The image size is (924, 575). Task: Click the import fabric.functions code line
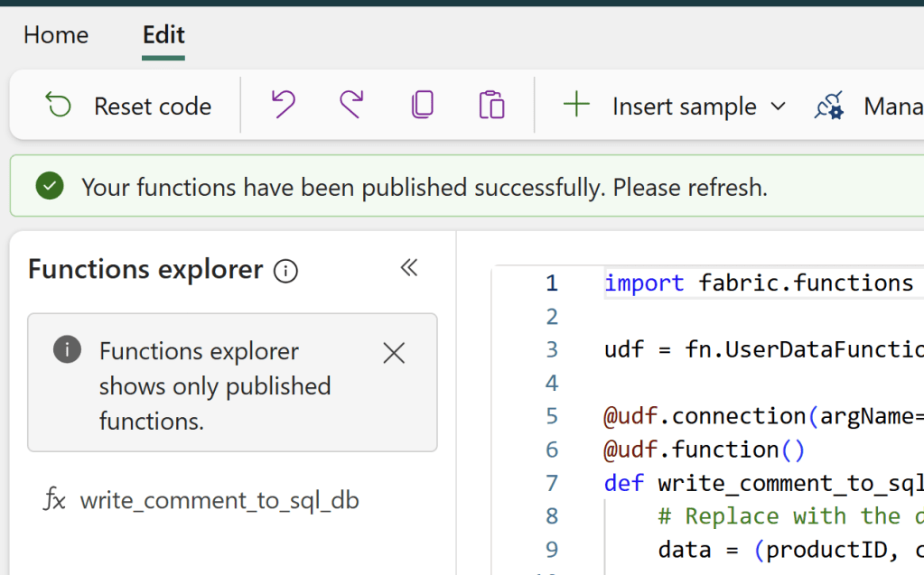pos(759,283)
